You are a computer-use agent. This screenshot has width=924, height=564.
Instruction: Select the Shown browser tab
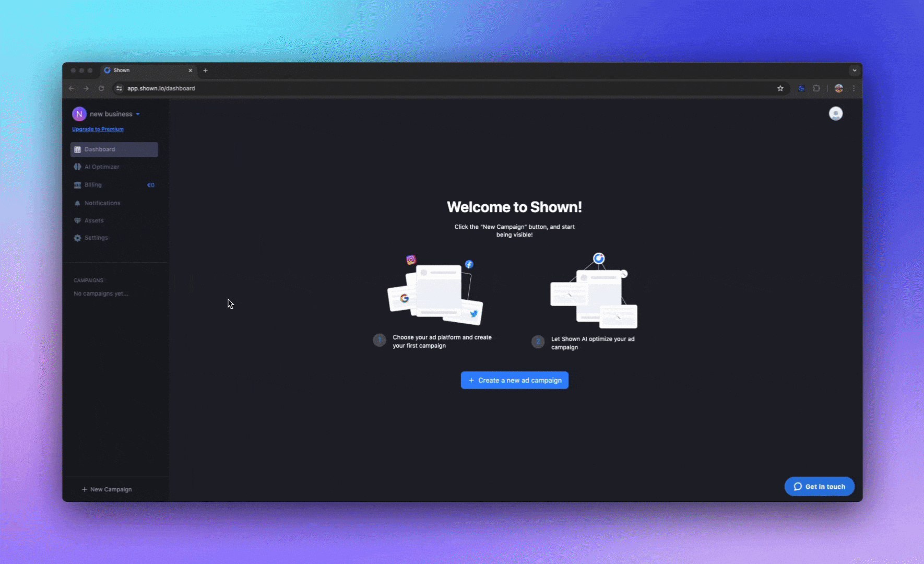149,70
